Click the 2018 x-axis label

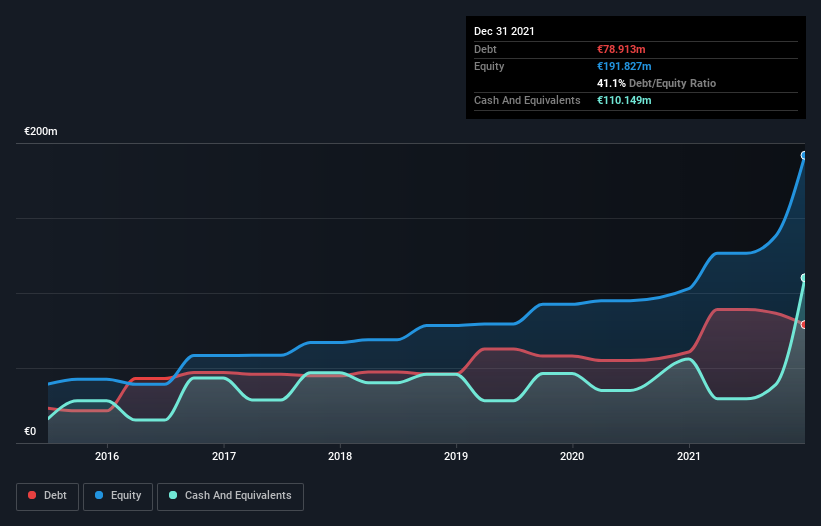340,456
